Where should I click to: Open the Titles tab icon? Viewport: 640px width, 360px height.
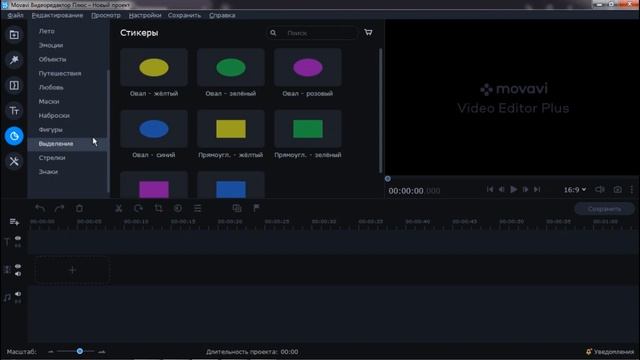click(14, 111)
